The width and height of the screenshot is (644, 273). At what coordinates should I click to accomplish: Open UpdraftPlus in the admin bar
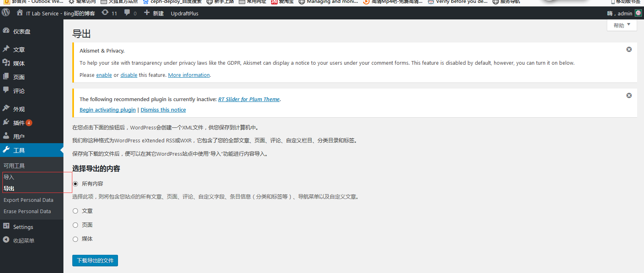(x=185, y=13)
